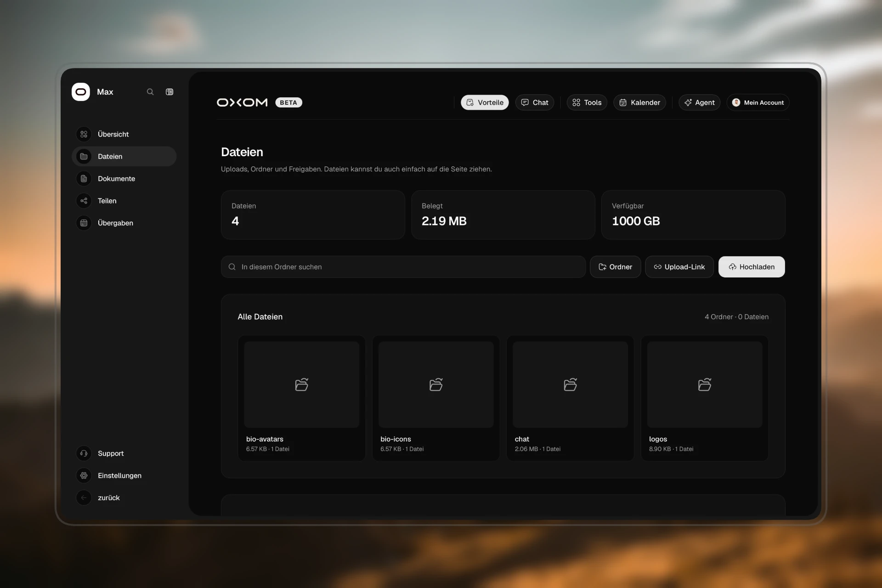Click the BETA badge
Viewport: 882px width, 588px height.
288,102
